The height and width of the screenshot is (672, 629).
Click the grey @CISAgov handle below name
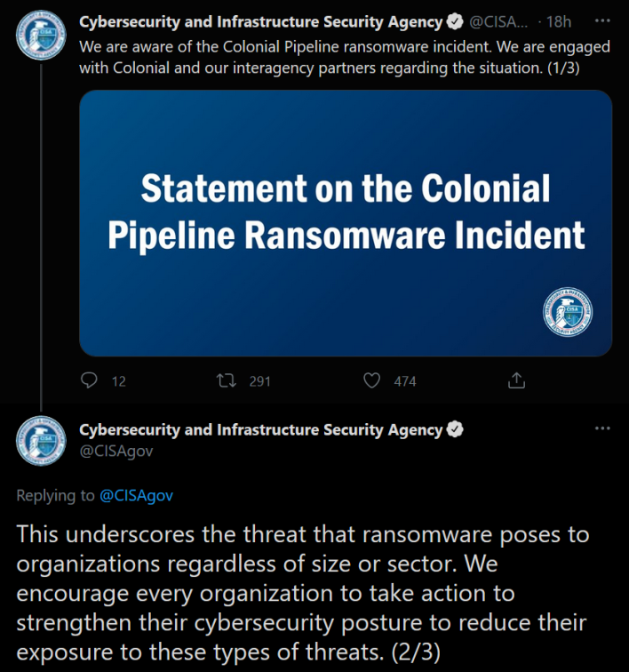tap(116, 451)
